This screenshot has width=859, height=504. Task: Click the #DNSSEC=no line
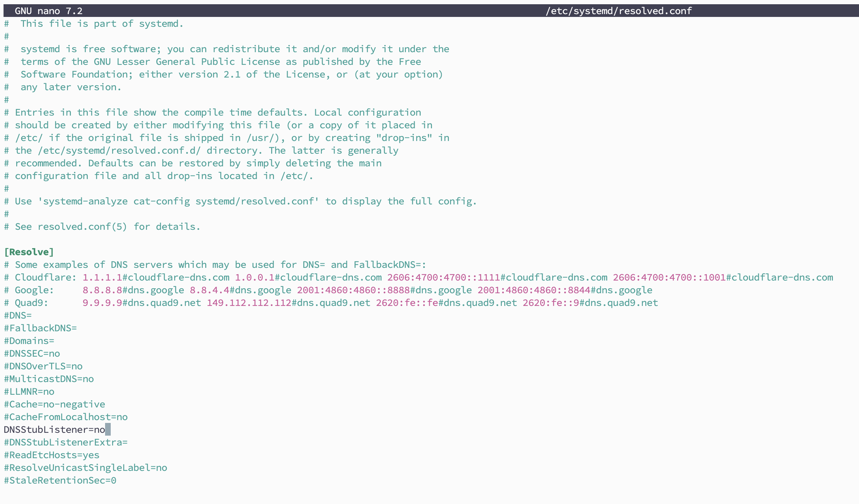(32, 354)
